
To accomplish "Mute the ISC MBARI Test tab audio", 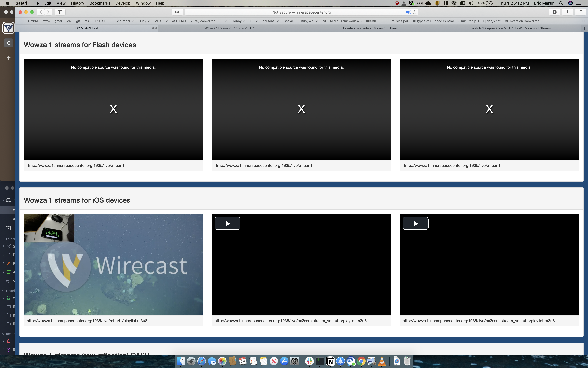I will pyautogui.click(x=154, y=28).
